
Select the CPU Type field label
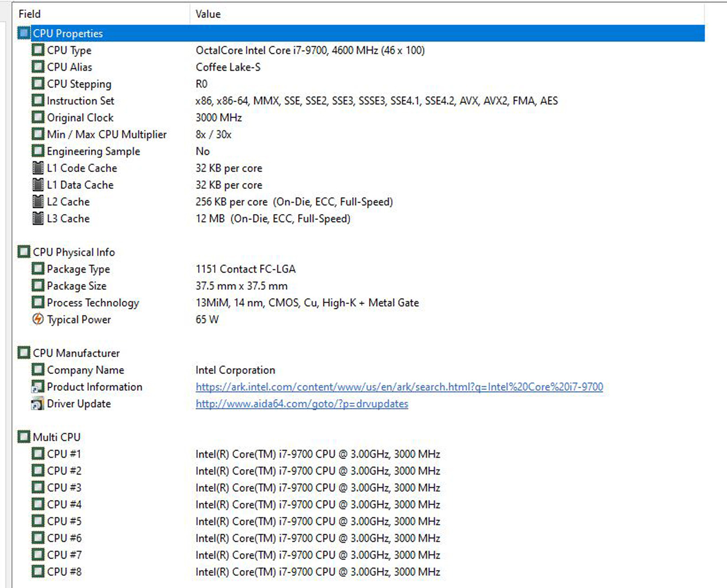[x=69, y=50]
